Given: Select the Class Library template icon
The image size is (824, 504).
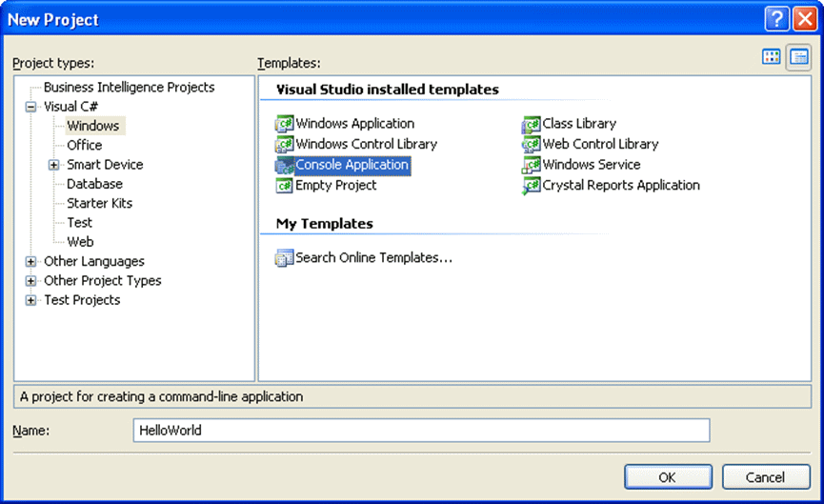Looking at the screenshot, I should (x=532, y=124).
